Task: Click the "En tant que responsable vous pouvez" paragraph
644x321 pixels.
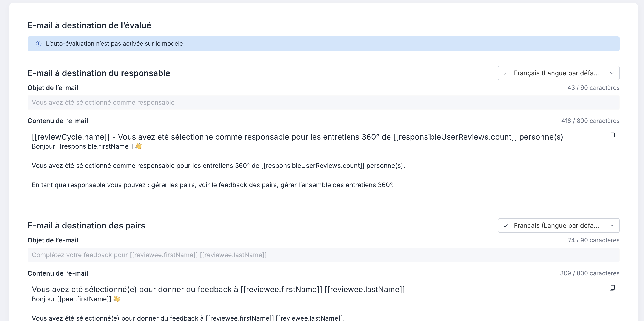Action: coord(213,185)
